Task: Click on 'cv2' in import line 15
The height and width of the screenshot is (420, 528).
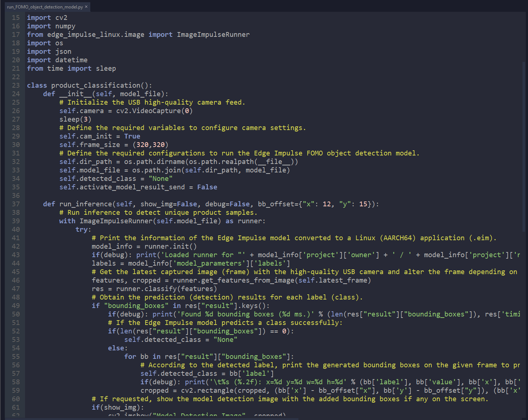Action: (61, 18)
